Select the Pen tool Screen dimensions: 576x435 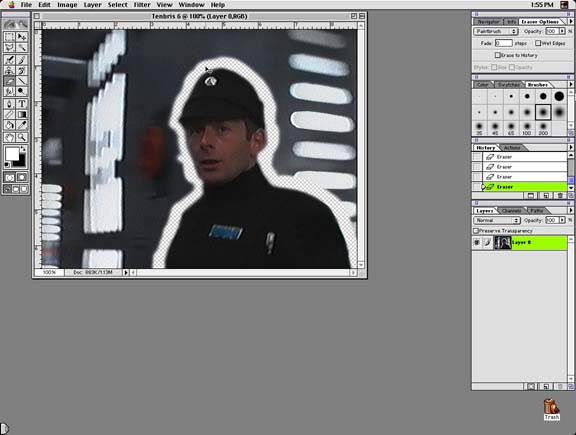(10, 104)
